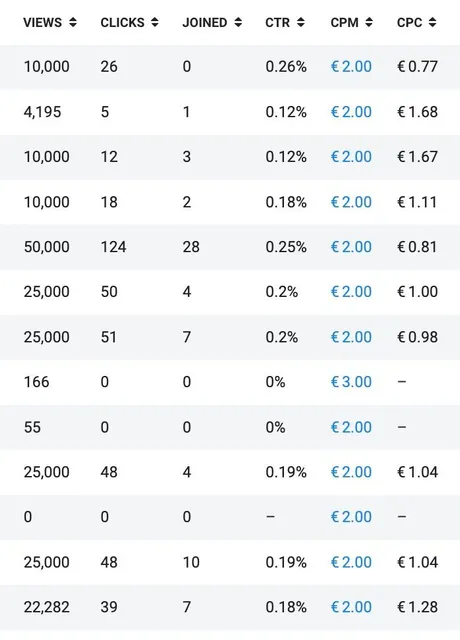Screen dimensions: 460x640
Task: Select the 28 joined value
Action: click(x=191, y=247)
